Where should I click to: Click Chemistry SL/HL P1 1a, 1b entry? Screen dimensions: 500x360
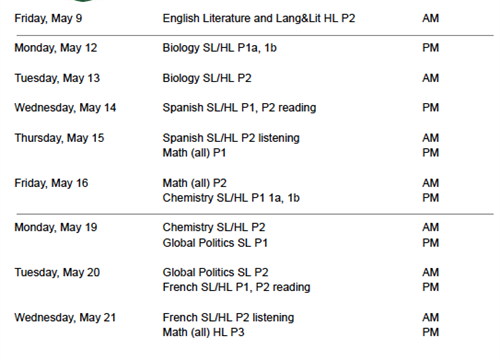(231, 198)
